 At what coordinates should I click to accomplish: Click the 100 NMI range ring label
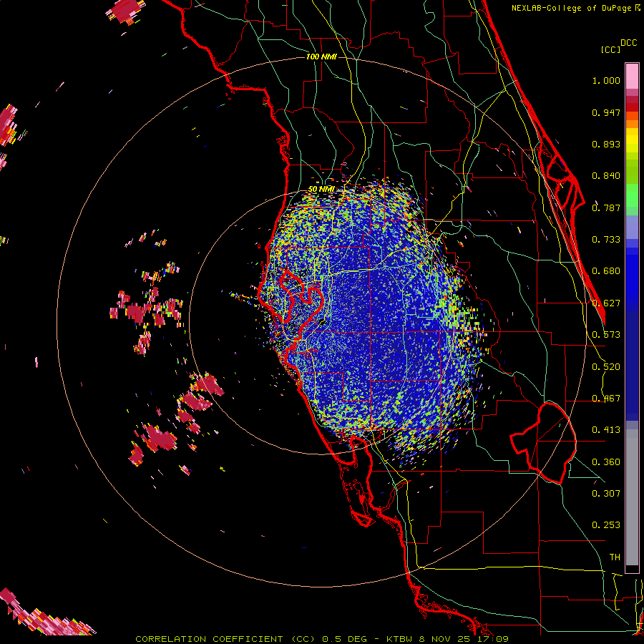(321, 57)
